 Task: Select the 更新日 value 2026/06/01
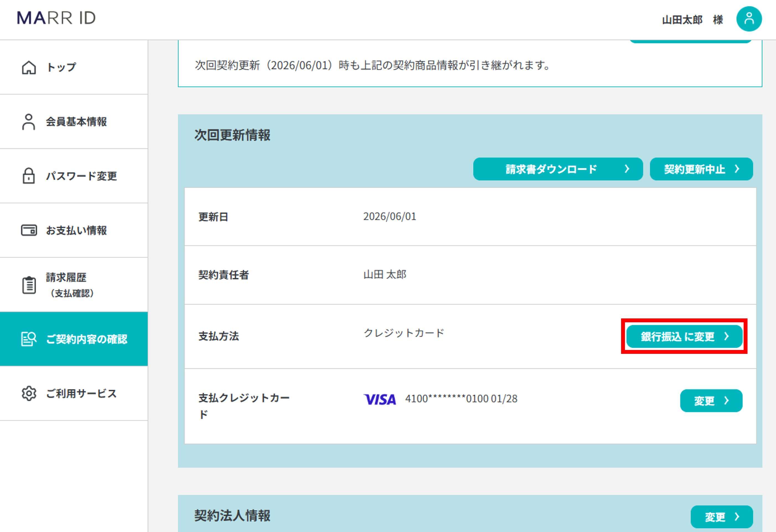point(390,217)
